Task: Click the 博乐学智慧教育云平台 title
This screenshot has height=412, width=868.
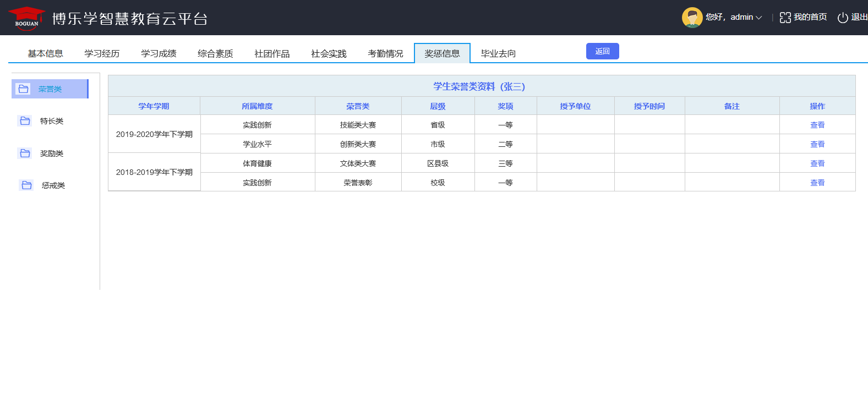Action: [x=130, y=19]
